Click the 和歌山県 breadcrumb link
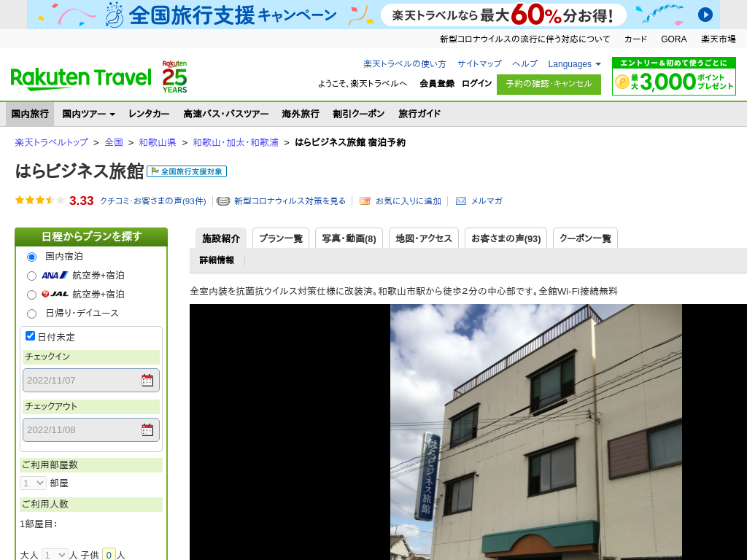 (158, 142)
